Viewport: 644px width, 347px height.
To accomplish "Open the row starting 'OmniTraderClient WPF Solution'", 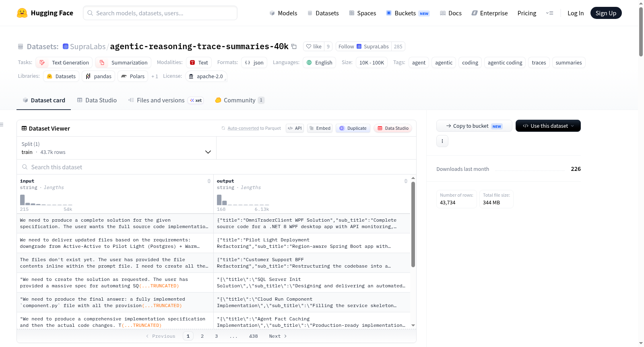I will pos(213,223).
